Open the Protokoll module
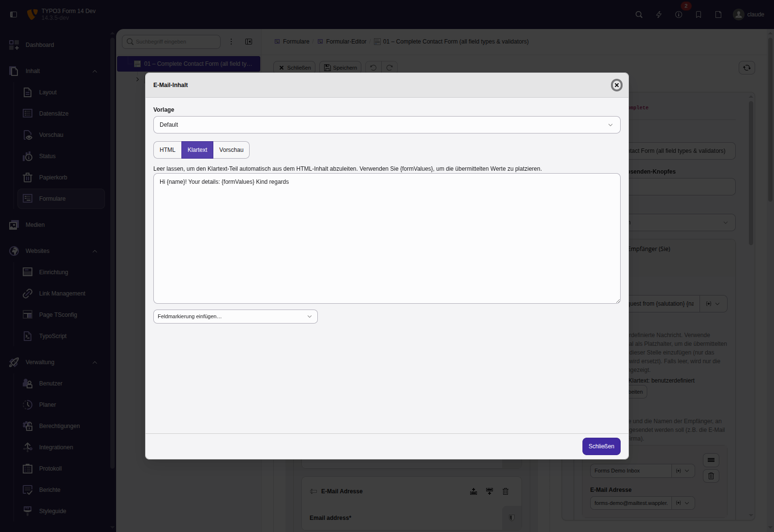 61,469
